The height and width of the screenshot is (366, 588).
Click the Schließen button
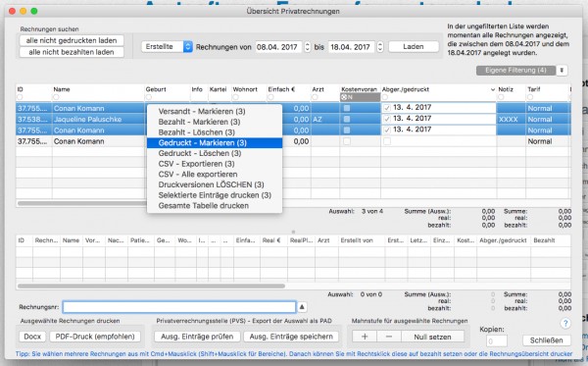pyautogui.click(x=547, y=340)
